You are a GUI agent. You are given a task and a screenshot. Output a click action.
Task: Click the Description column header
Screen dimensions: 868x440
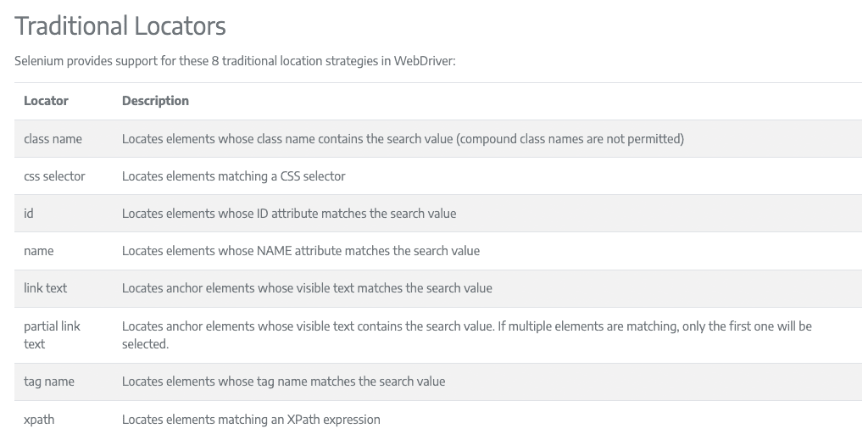[x=156, y=101]
